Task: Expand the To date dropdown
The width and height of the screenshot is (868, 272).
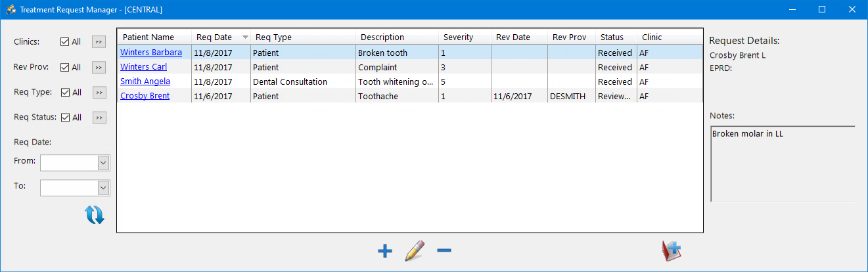Action: (103, 188)
